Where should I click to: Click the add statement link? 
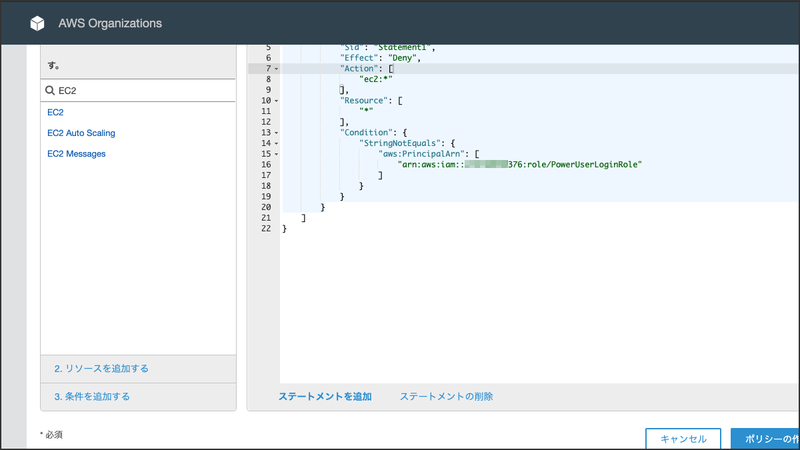pyautogui.click(x=325, y=396)
